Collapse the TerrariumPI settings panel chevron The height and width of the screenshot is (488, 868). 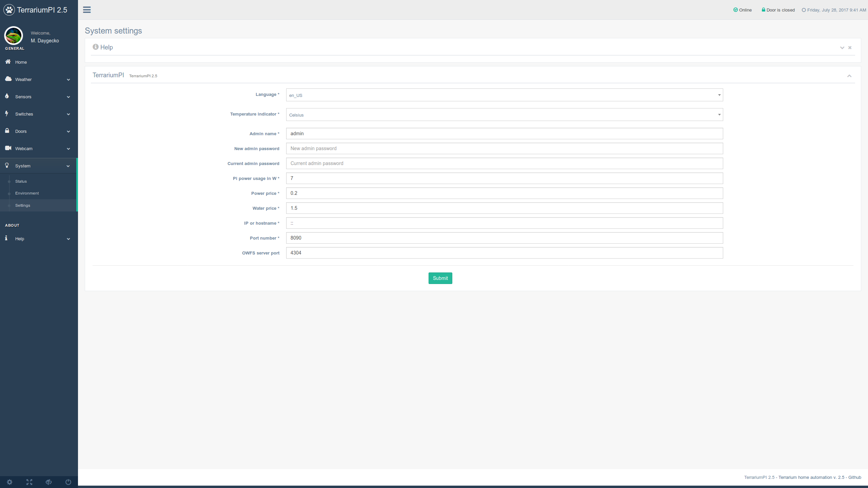(x=849, y=76)
